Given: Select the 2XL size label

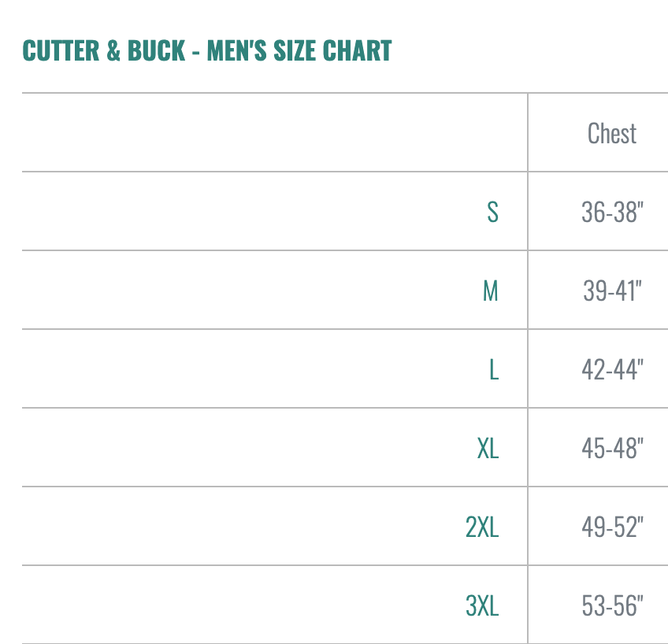Looking at the screenshot, I should tap(482, 527).
